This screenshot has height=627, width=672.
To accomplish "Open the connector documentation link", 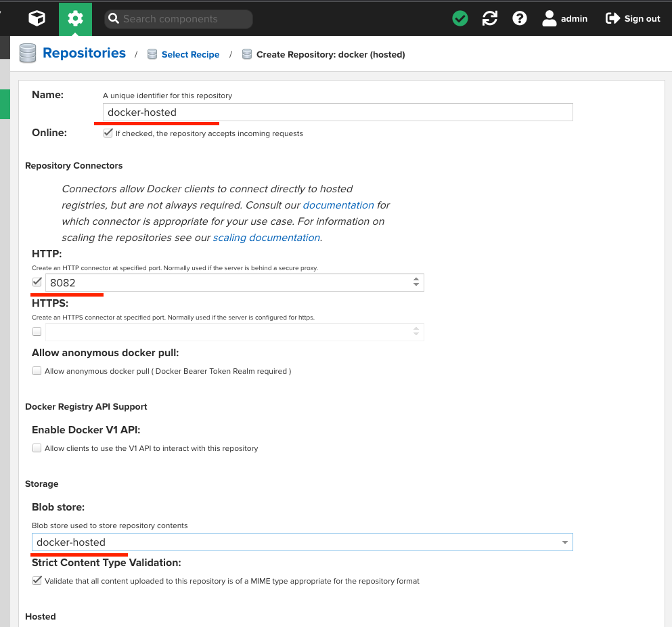I will pos(338,205).
